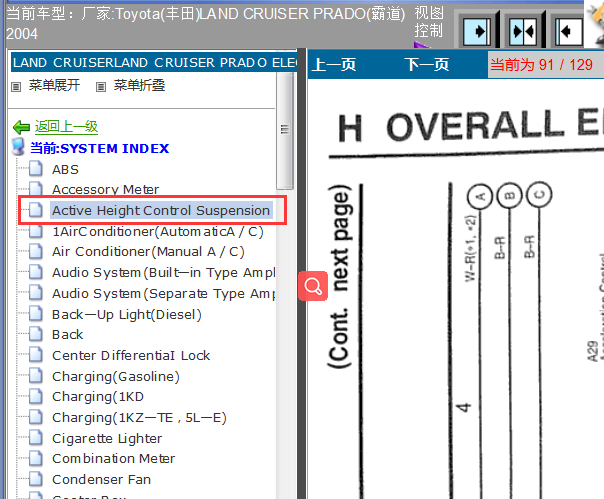This screenshot has width=604, height=499.
Task: Return to upper level 返回上一级 link
Action: pos(66,126)
